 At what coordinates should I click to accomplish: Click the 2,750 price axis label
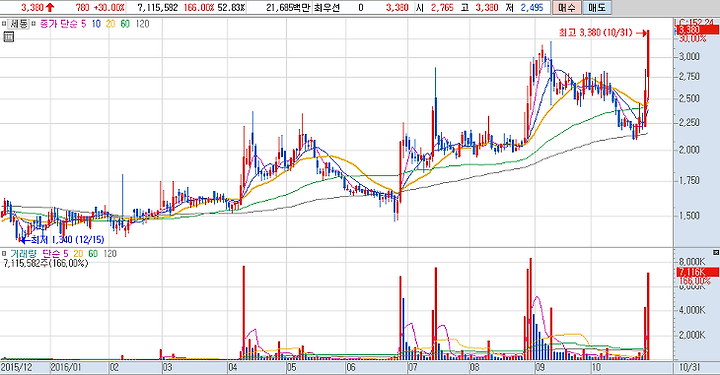point(689,77)
